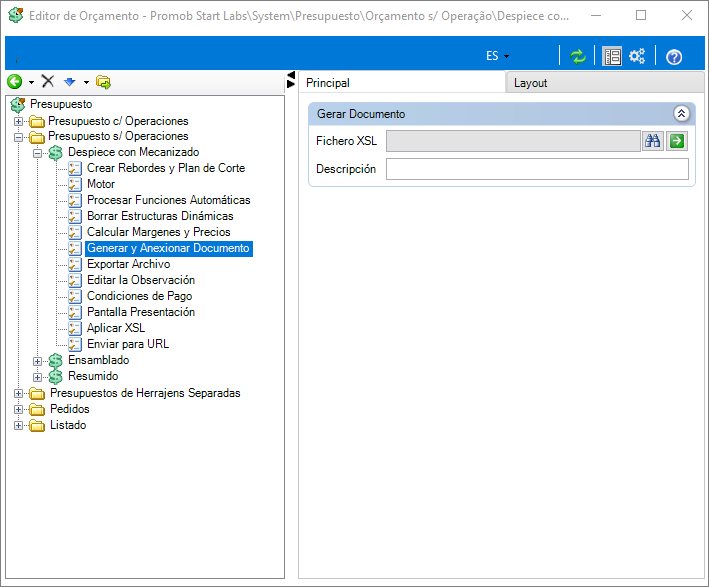
Task: Click the binoculars browse XSL icon
Action: [x=652, y=141]
